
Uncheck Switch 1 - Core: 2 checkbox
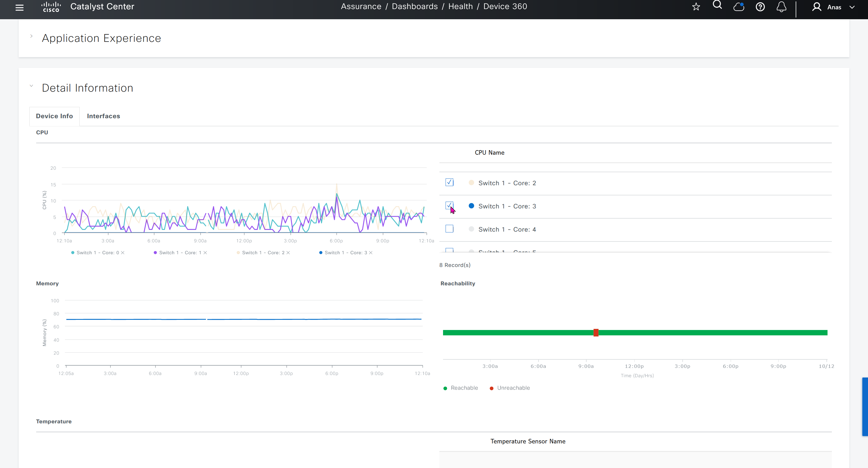pos(449,182)
